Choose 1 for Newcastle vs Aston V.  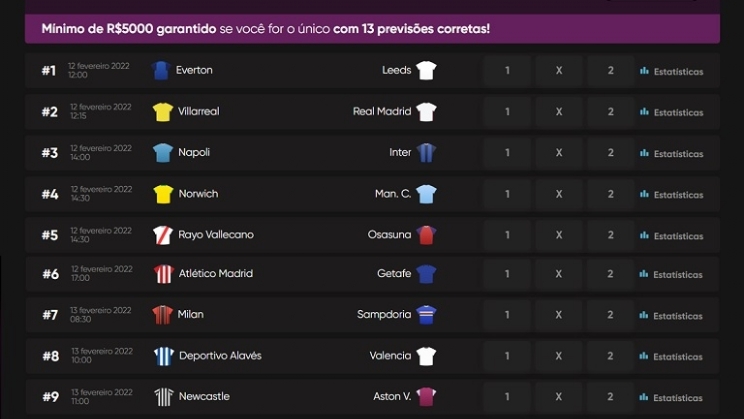point(507,396)
